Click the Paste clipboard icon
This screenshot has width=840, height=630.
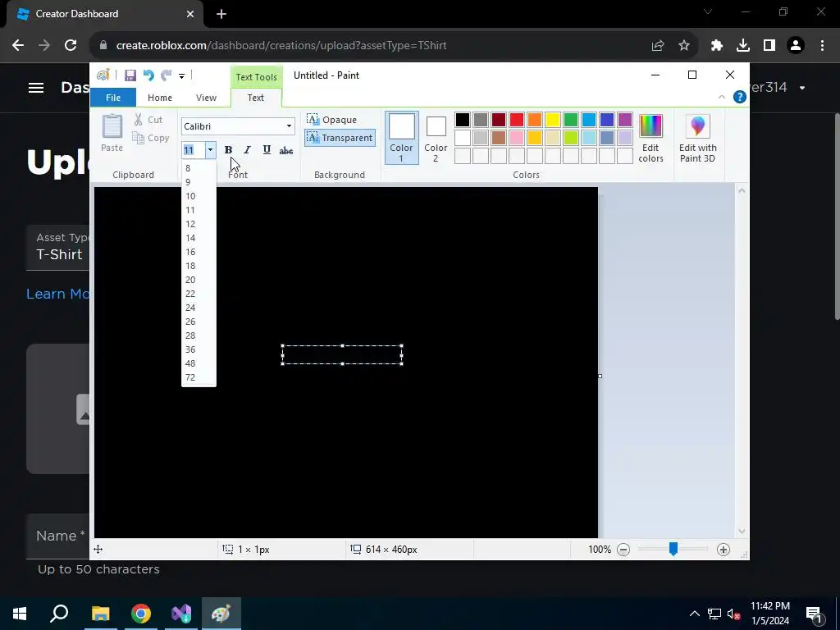[112, 127]
